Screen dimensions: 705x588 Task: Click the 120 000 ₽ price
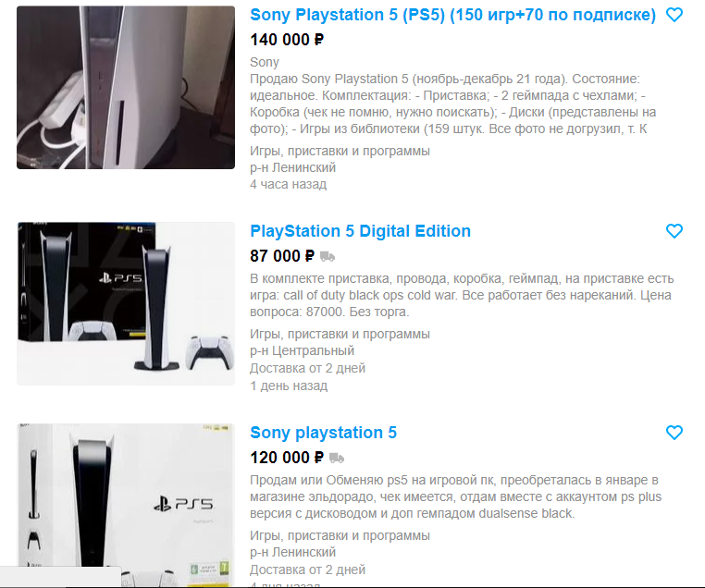287,458
